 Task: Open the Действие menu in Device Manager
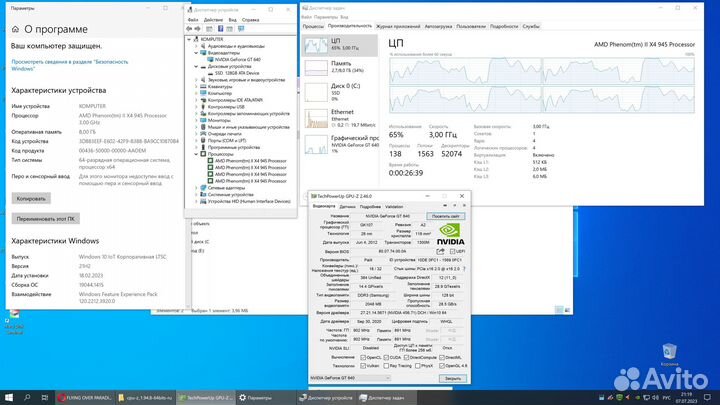point(213,20)
